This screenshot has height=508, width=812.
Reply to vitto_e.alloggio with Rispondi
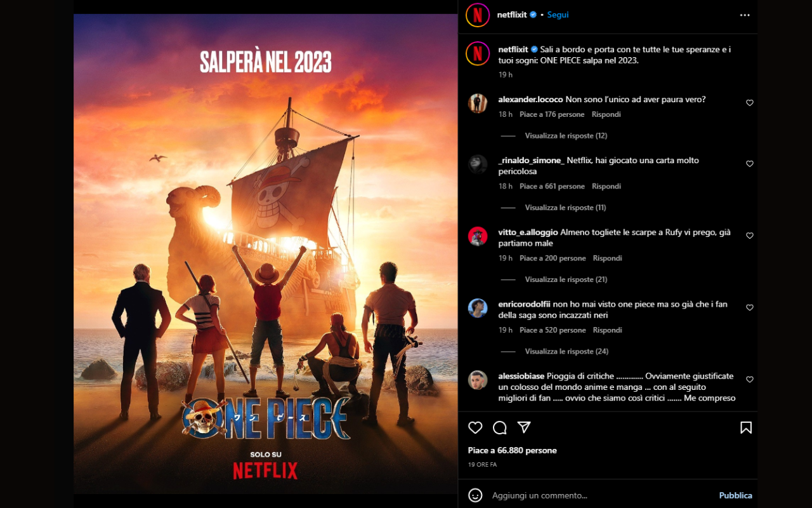pyautogui.click(x=607, y=258)
